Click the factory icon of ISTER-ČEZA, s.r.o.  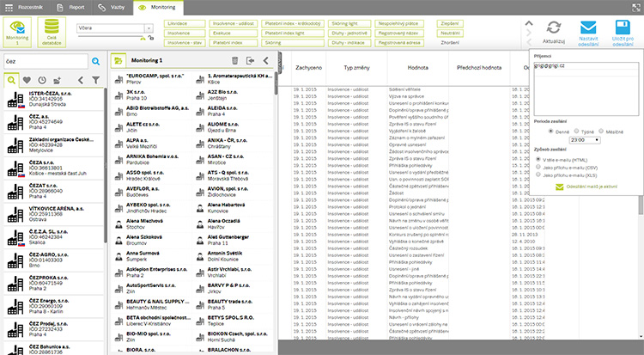[x=15, y=100]
